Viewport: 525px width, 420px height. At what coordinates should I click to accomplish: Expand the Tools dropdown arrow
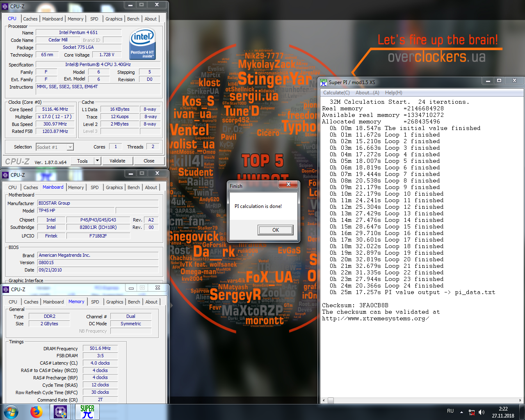pyautogui.click(x=97, y=161)
